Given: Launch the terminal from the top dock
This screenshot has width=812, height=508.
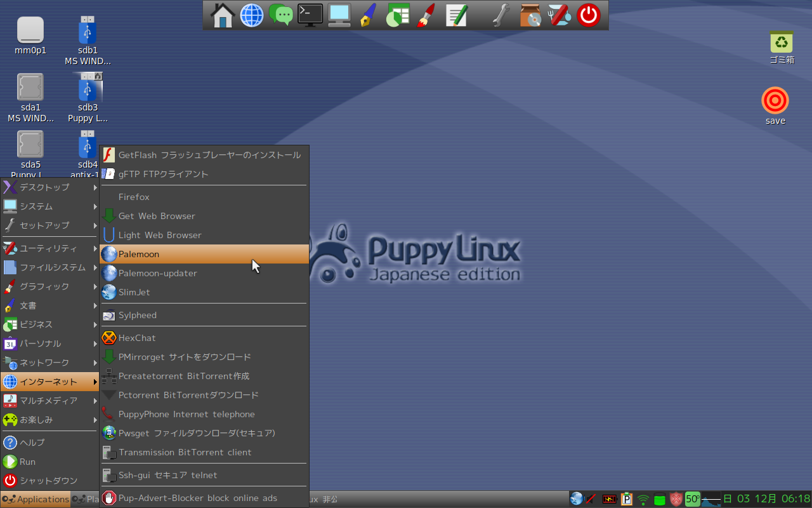Looking at the screenshot, I should [x=310, y=15].
